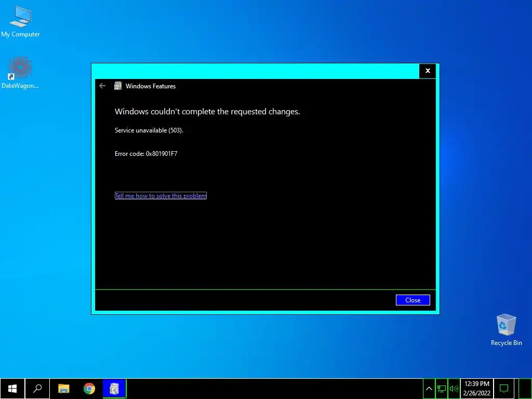Image resolution: width=532 pixels, height=399 pixels.
Task: Open the DataWagon desktop shortcut
Action: tap(20, 73)
